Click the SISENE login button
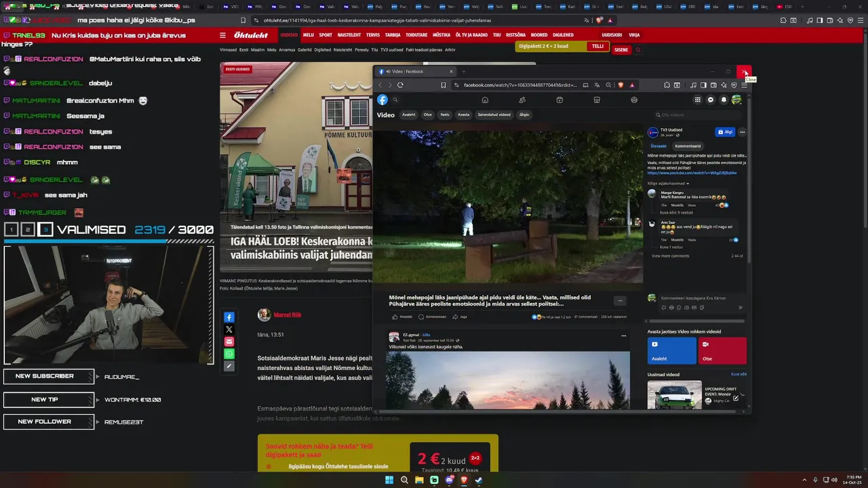868x488 pixels. [621, 49]
